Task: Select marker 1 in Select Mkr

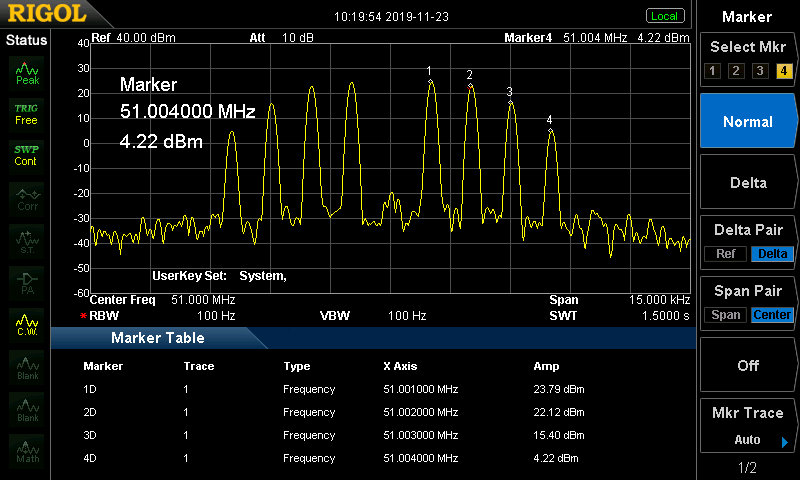Action: (711, 71)
